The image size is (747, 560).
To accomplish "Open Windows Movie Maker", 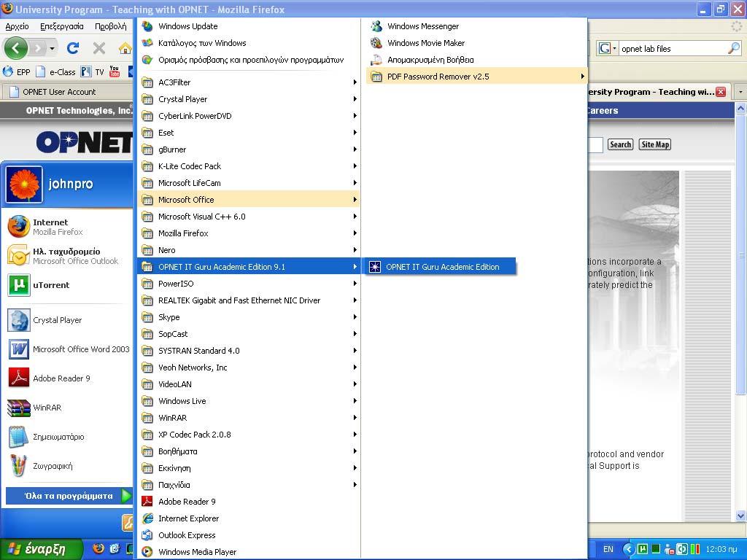I will (476, 43).
